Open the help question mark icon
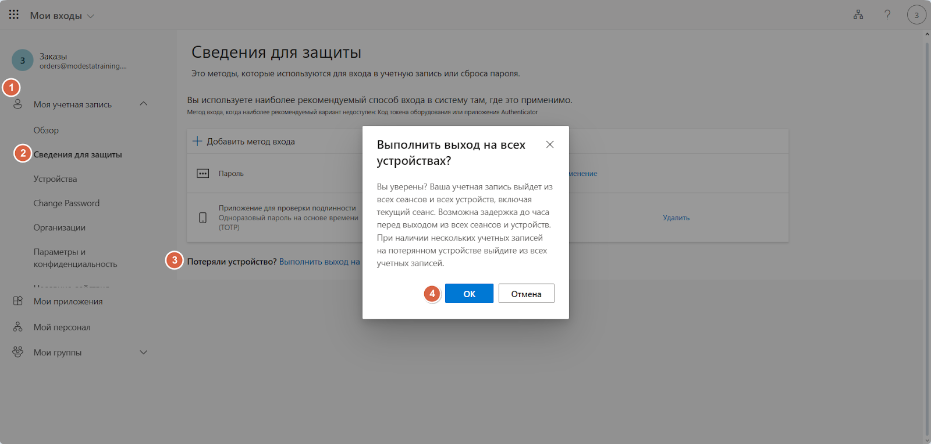Screen dimensions: 931x444 pos(887,15)
